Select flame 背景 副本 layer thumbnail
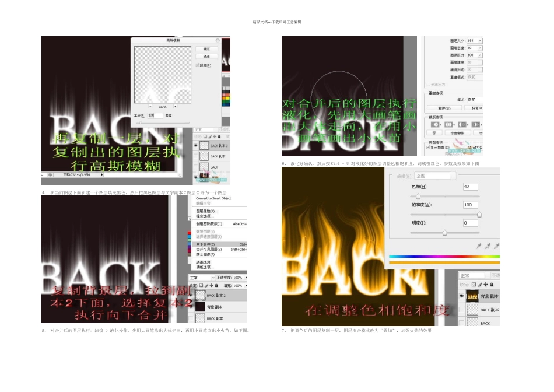554x392 pixels. pos(472,296)
